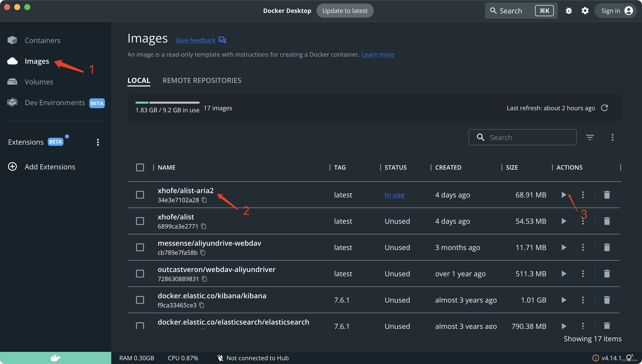Delete the kibana image
The height and width of the screenshot is (364, 642).
pyautogui.click(x=607, y=300)
